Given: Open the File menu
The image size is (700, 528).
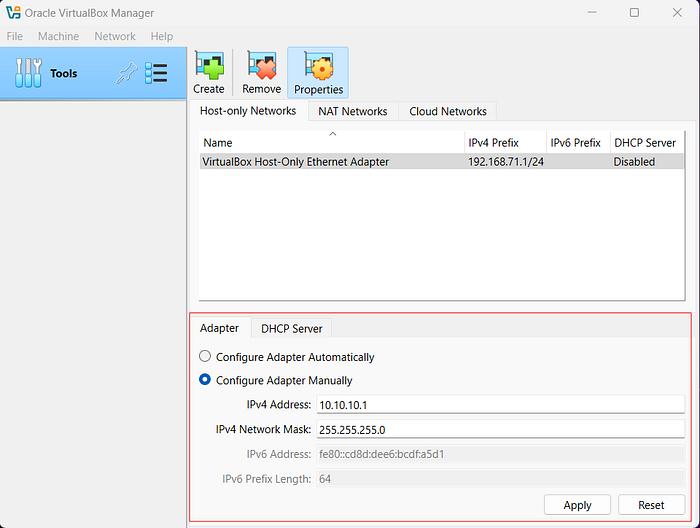Looking at the screenshot, I should (x=15, y=36).
